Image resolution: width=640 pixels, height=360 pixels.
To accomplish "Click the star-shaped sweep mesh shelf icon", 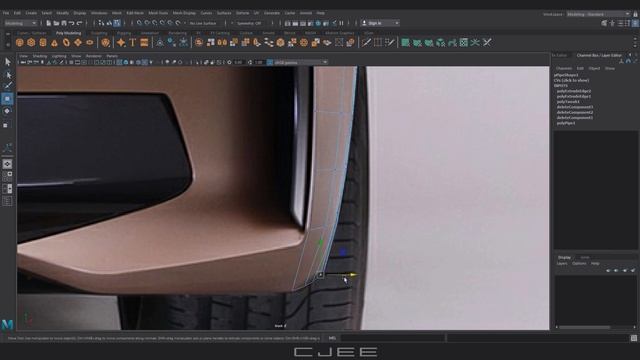I will tap(121, 42).
